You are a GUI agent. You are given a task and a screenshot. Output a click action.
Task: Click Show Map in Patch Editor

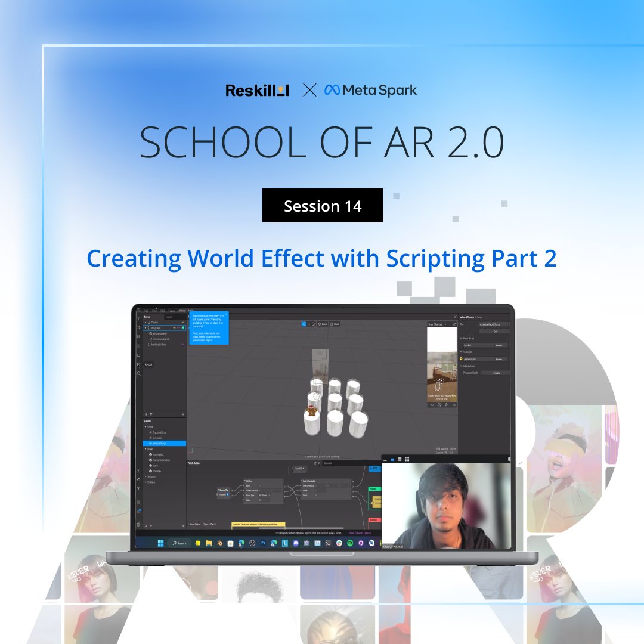(x=194, y=524)
